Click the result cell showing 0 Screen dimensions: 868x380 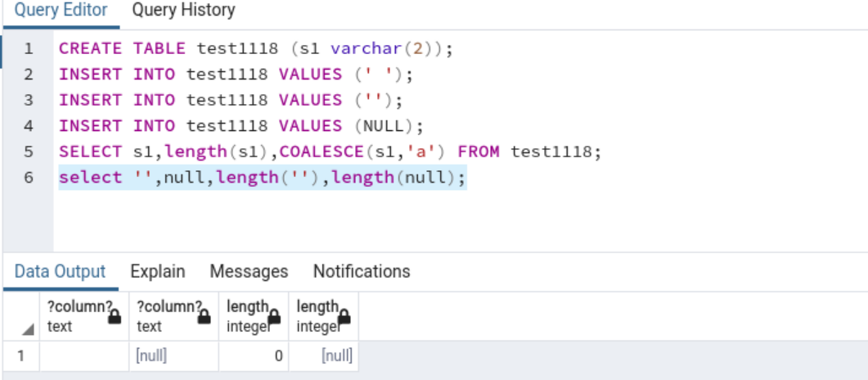coord(253,356)
